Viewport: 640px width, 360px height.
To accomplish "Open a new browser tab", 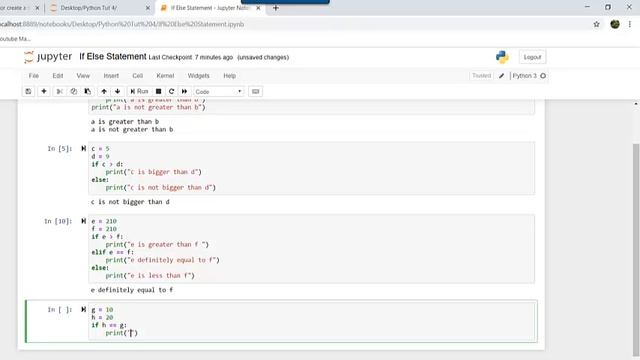I will 276,8.
